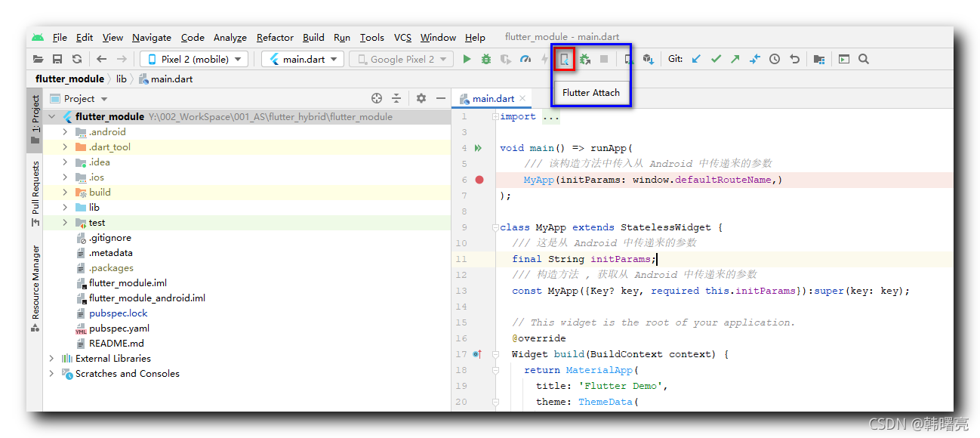Viewport: 980px width, 438px height.
Task: Click lib in the breadcrumb path
Action: [x=121, y=79]
